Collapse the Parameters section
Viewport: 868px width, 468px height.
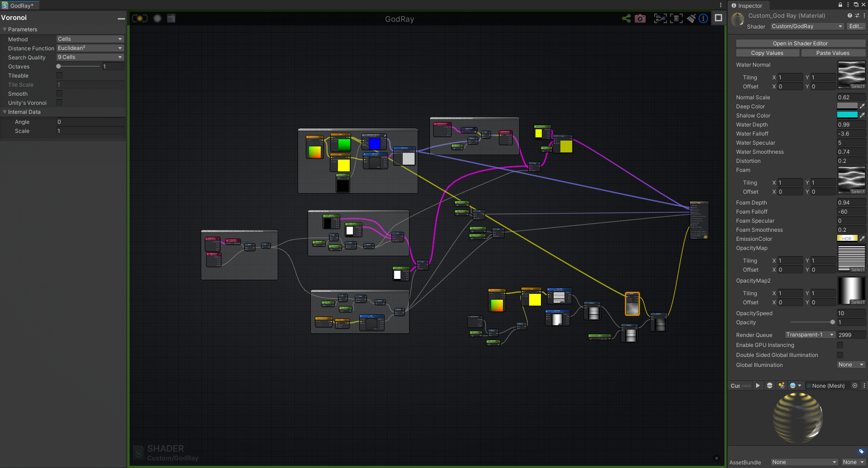click(x=5, y=29)
